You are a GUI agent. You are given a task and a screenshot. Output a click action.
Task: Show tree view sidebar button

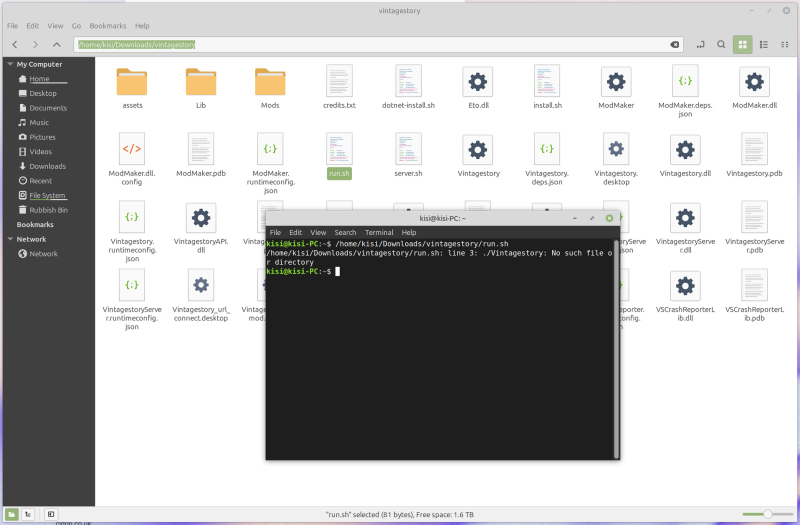click(x=28, y=514)
